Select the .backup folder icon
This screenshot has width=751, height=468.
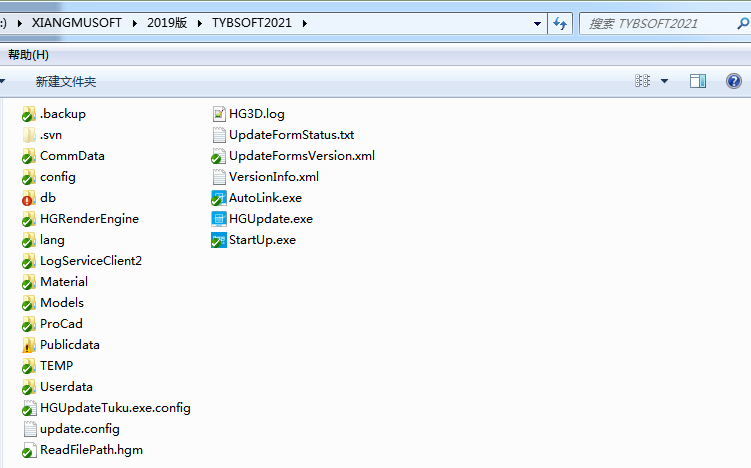click(29, 114)
